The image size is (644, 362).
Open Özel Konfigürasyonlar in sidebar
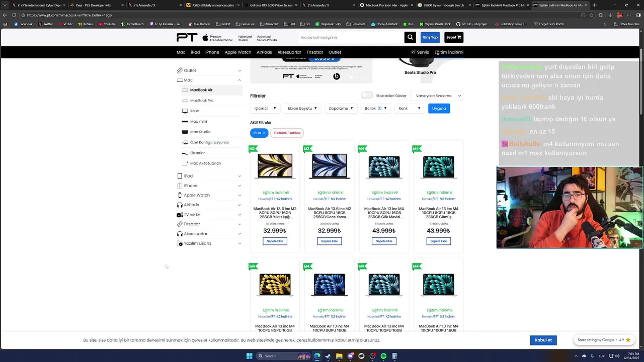(210, 142)
